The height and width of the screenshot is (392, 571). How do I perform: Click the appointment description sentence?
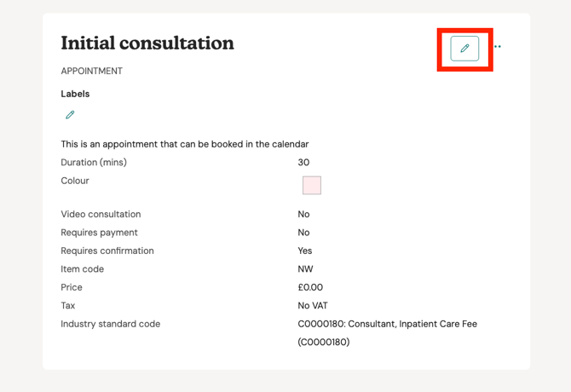184,144
